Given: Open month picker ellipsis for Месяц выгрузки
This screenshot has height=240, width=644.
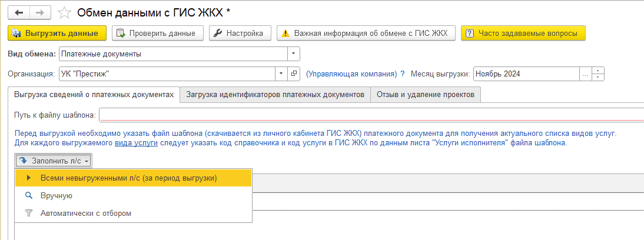Looking at the screenshot, I should [x=585, y=74].
